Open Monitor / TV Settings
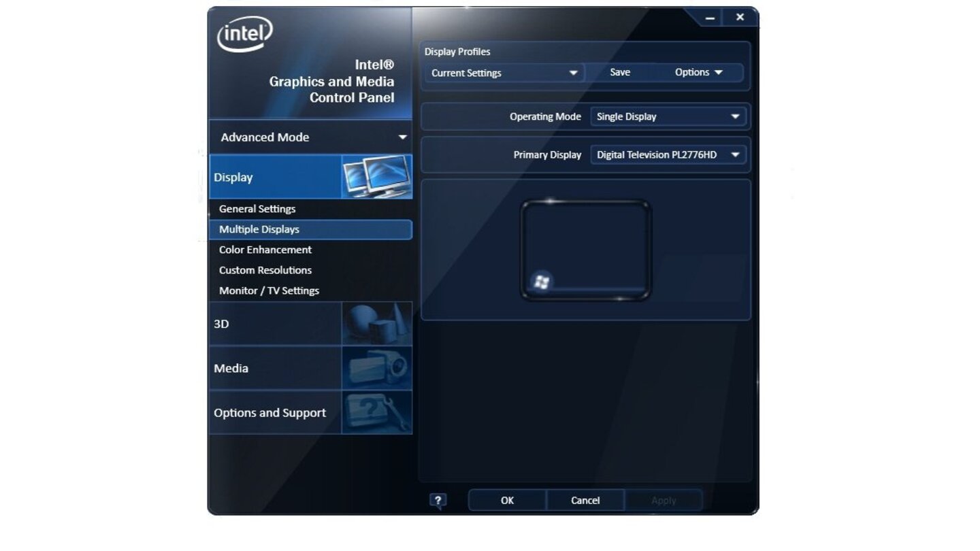The width and height of the screenshot is (980, 551). [269, 290]
